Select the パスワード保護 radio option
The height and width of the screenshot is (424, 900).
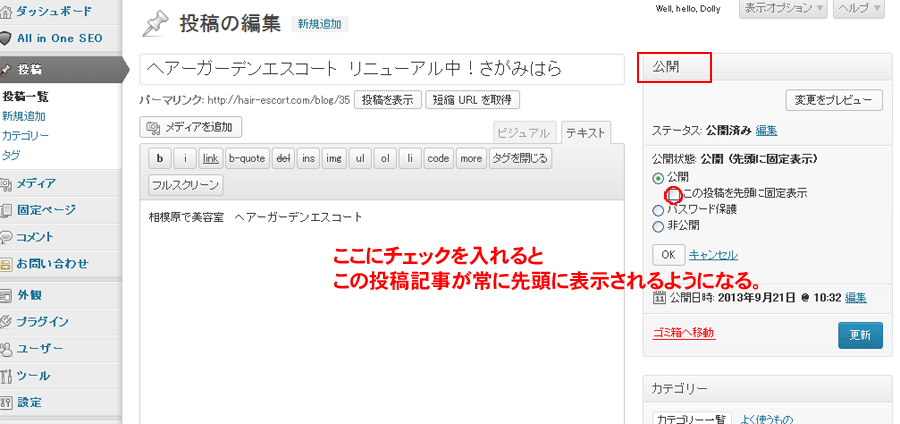[x=657, y=210]
